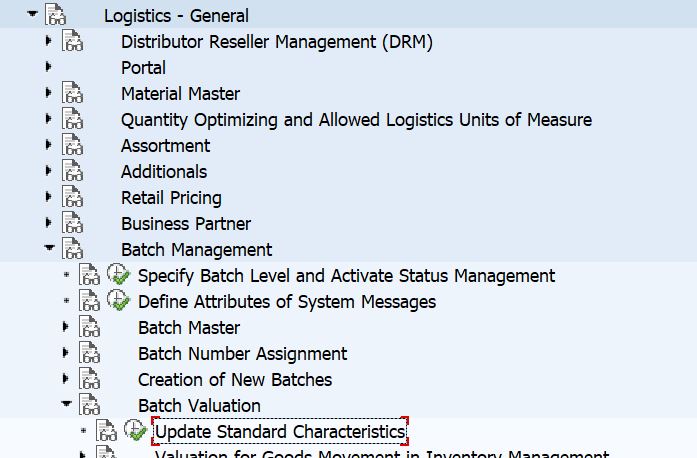Collapse the Batch Management node

(49, 248)
